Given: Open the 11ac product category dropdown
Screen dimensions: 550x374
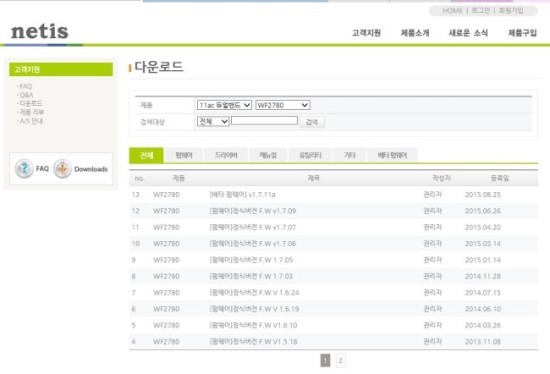Looking at the screenshot, I should (x=224, y=105).
